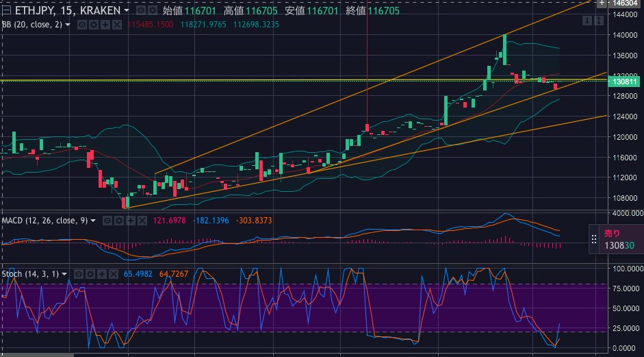
Task: Open Stoch settings gear icon
Action: [90, 274]
